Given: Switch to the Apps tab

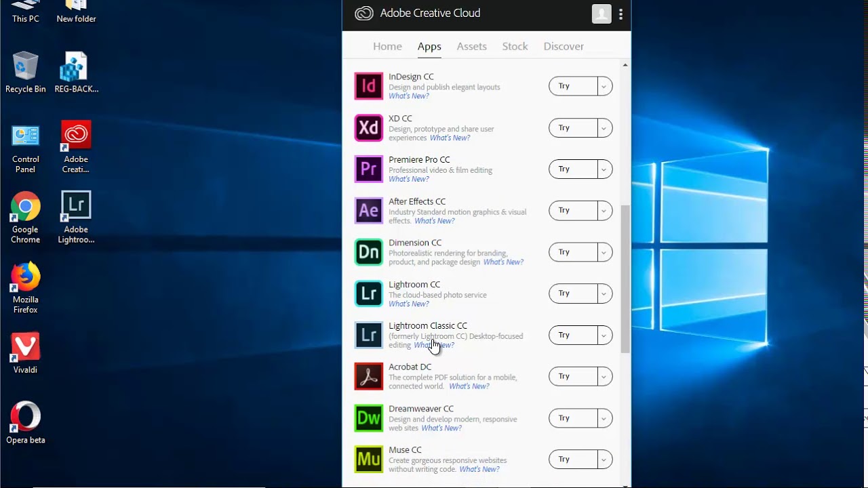Looking at the screenshot, I should (x=429, y=46).
